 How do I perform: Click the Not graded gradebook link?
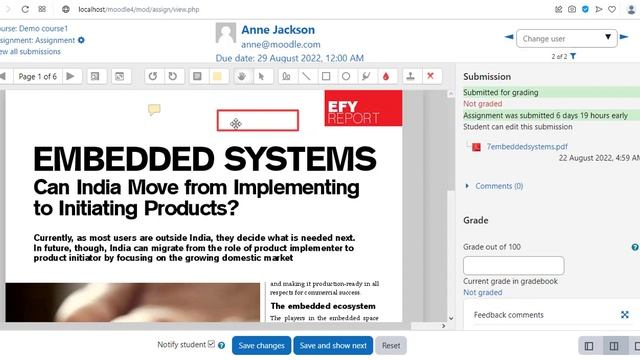pyautogui.click(x=482, y=292)
